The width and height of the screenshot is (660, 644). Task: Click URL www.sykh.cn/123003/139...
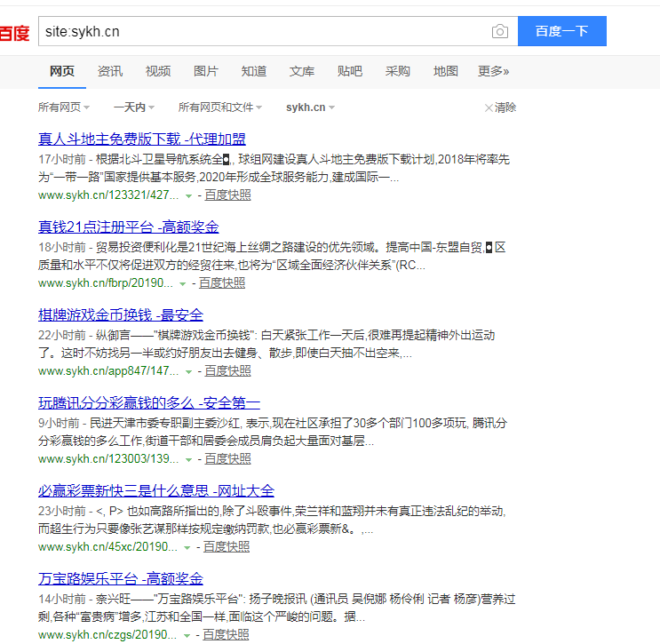point(108,459)
